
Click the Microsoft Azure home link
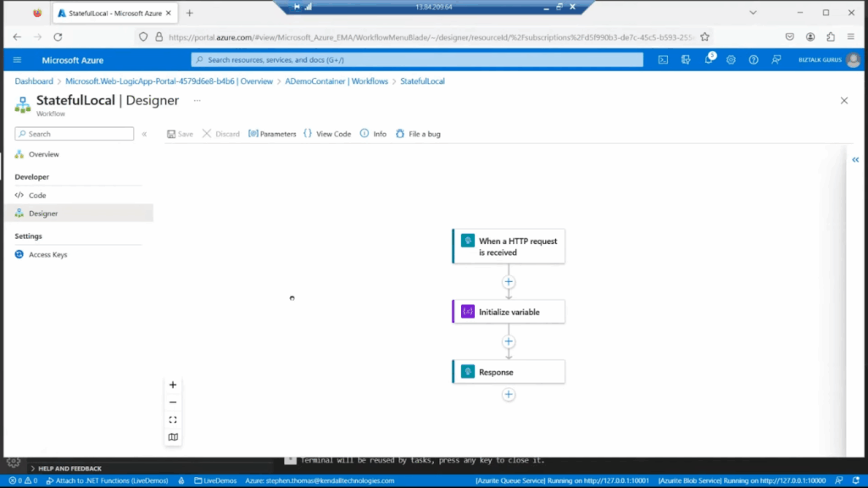coord(73,60)
